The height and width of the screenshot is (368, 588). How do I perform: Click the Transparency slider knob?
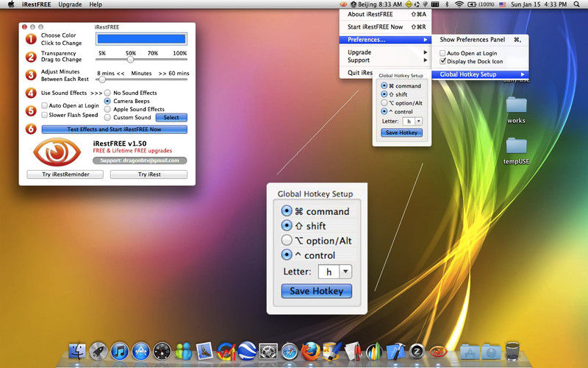tap(130, 60)
